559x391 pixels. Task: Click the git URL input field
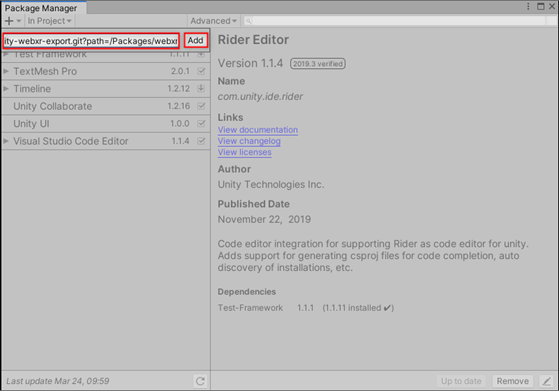(x=91, y=41)
